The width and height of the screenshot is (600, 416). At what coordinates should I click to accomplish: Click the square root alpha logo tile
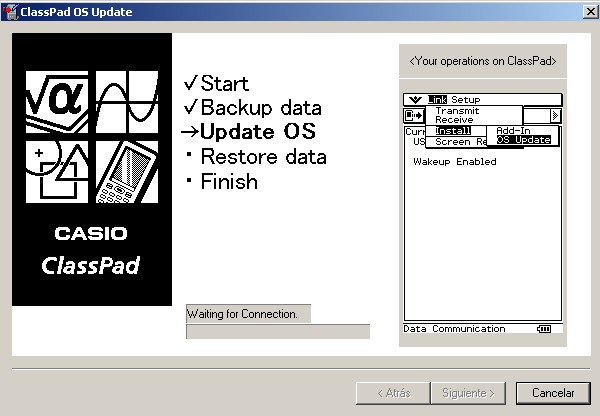coord(57,102)
